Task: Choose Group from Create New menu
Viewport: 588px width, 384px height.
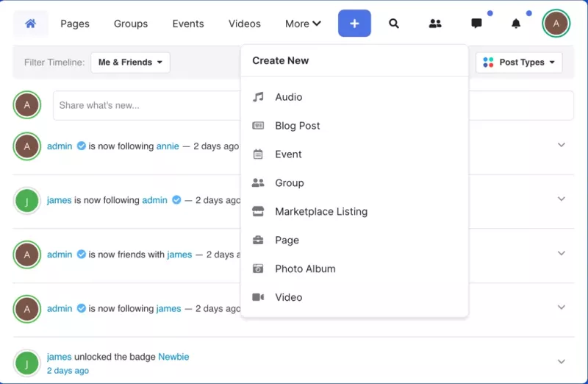Action: [x=354, y=182]
